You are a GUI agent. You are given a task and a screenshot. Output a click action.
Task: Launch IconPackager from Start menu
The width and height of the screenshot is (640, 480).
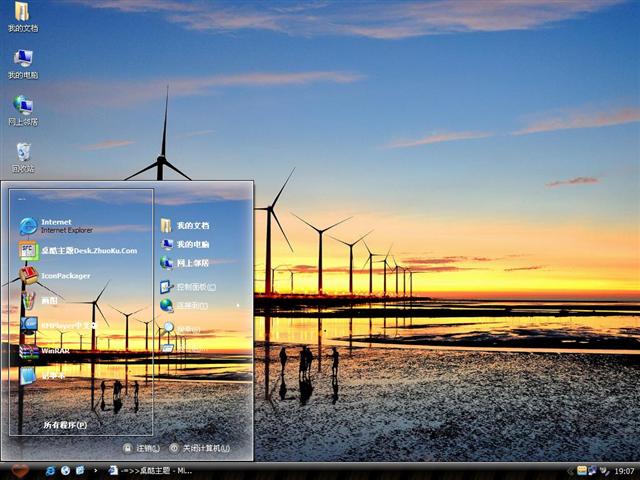64,275
